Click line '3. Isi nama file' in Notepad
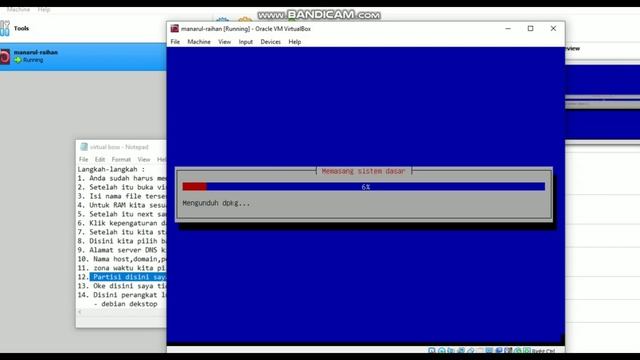This screenshot has height=360, width=640. click(x=122, y=196)
